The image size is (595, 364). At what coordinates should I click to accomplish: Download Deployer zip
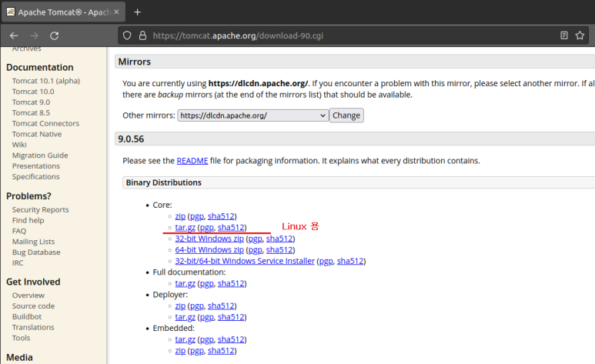[180, 306]
